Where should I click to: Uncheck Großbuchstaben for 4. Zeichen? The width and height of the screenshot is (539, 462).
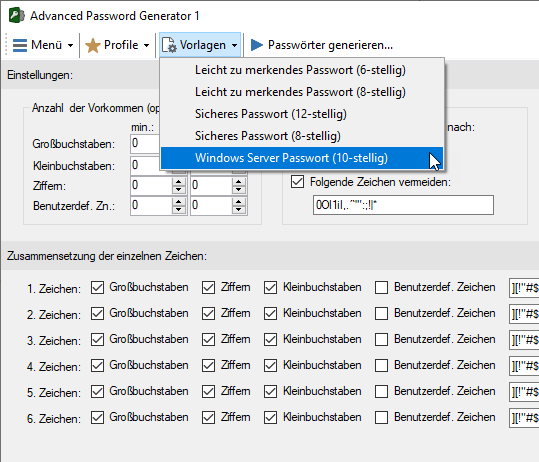tap(97, 365)
